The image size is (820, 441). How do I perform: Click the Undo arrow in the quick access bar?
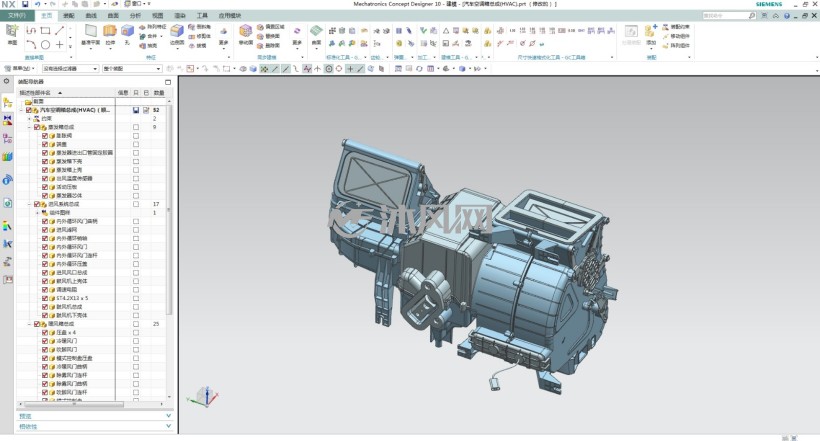coord(38,4)
